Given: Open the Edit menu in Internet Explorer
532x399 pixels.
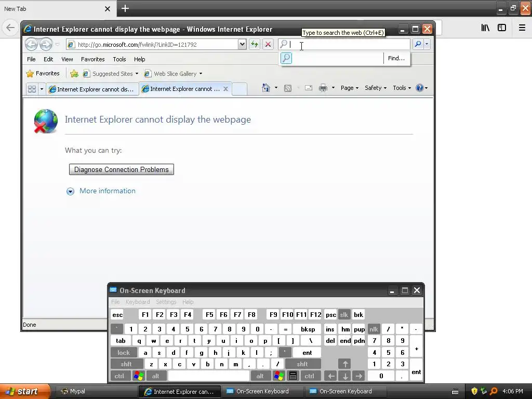Looking at the screenshot, I should tap(48, 59).
